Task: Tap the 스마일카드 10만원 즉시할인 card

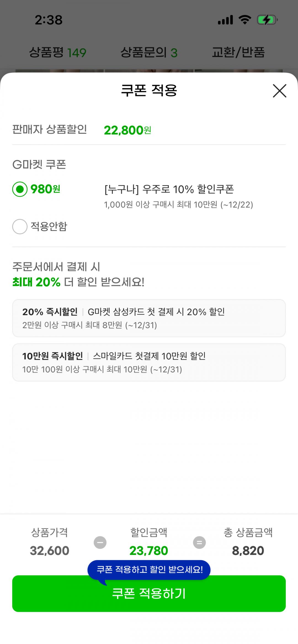Action: 149,362
